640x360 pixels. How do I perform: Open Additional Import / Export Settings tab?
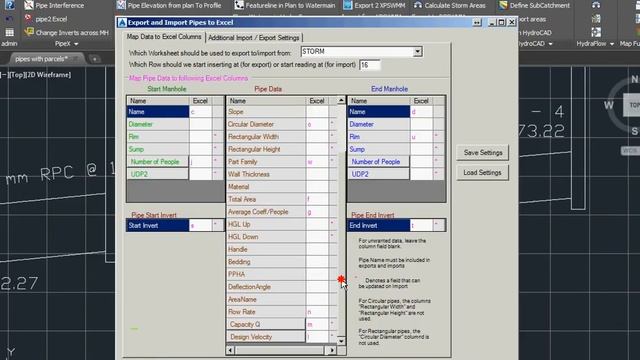pos(253,38)
